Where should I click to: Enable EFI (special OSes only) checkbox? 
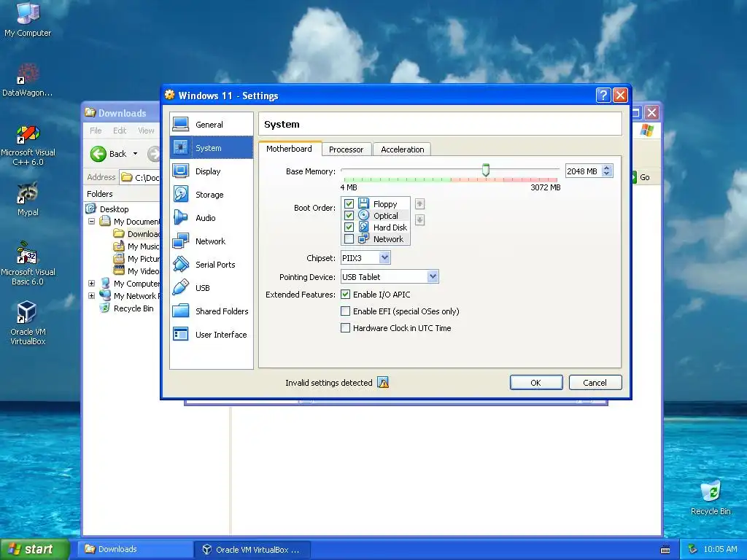345,311
